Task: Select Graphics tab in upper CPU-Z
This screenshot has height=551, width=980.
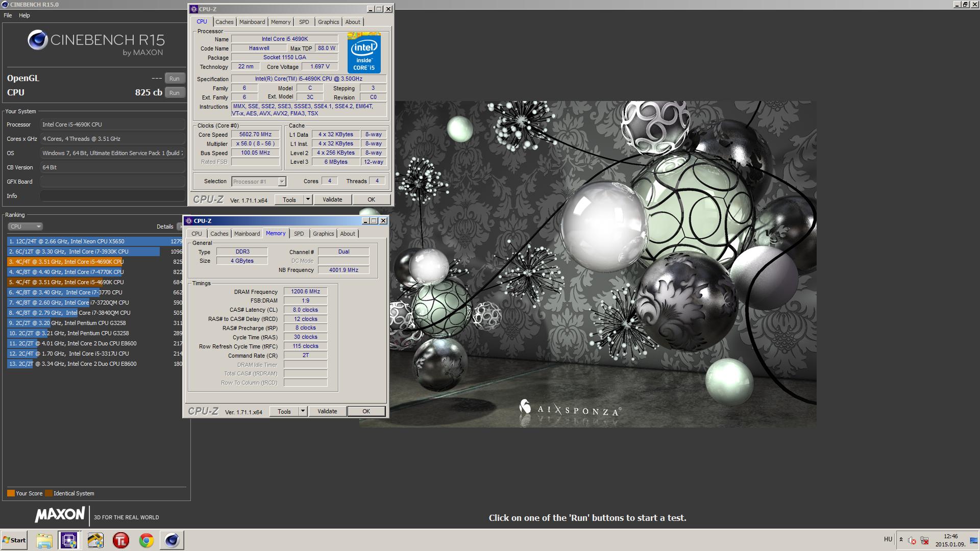Action: pos(328,22)
